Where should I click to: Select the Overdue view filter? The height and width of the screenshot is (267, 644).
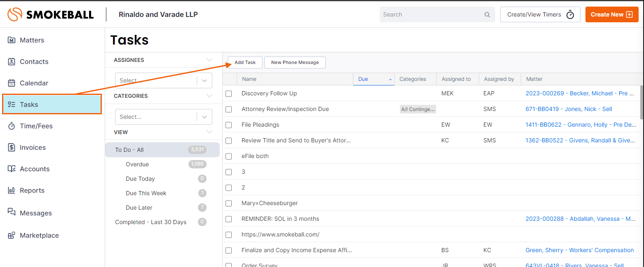[x=137, y=164]
